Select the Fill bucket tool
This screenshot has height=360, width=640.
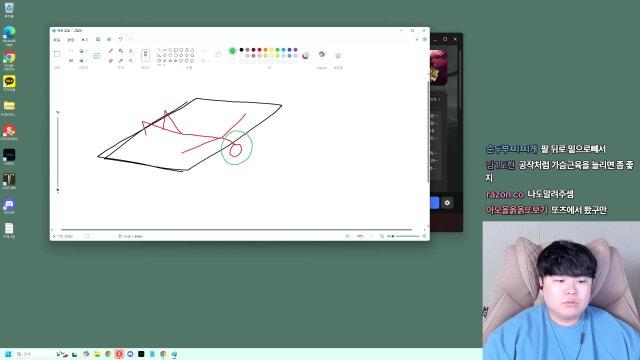pyautogui.click(x=121, y=51)
